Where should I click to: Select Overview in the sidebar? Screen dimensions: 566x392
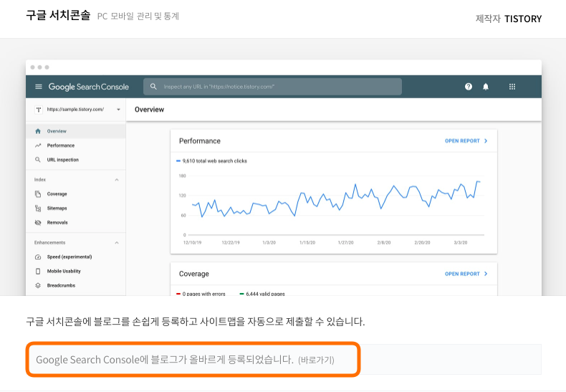(76, 131)
